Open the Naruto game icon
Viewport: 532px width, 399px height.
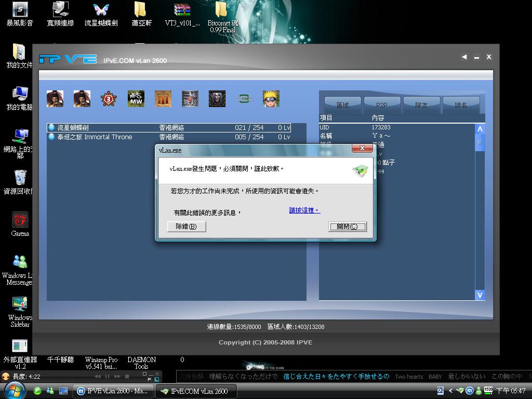pyautogui.click(x=271, y=99)
